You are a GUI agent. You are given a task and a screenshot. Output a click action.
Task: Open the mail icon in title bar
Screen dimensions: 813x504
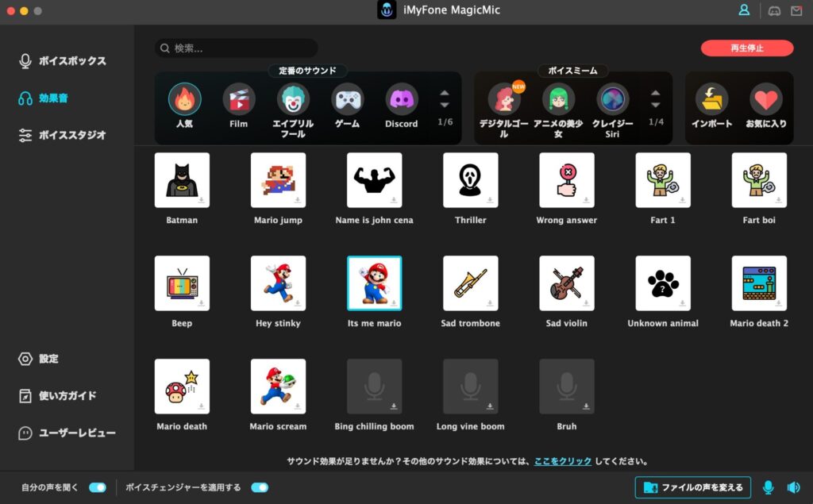pos(796,10)
